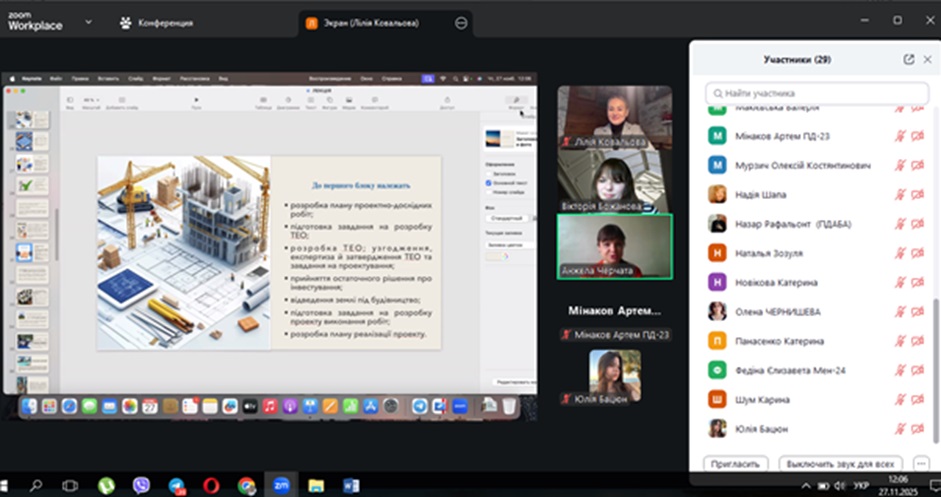Click Opera browser icon in taskbar
Viewport: 941px width, 497px height.
(x=211, y=486)
